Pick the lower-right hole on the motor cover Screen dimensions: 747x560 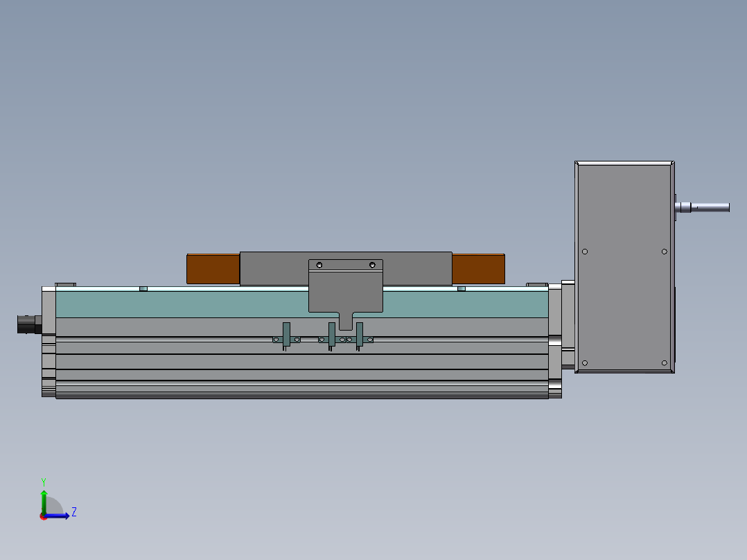tap(664, 363)
